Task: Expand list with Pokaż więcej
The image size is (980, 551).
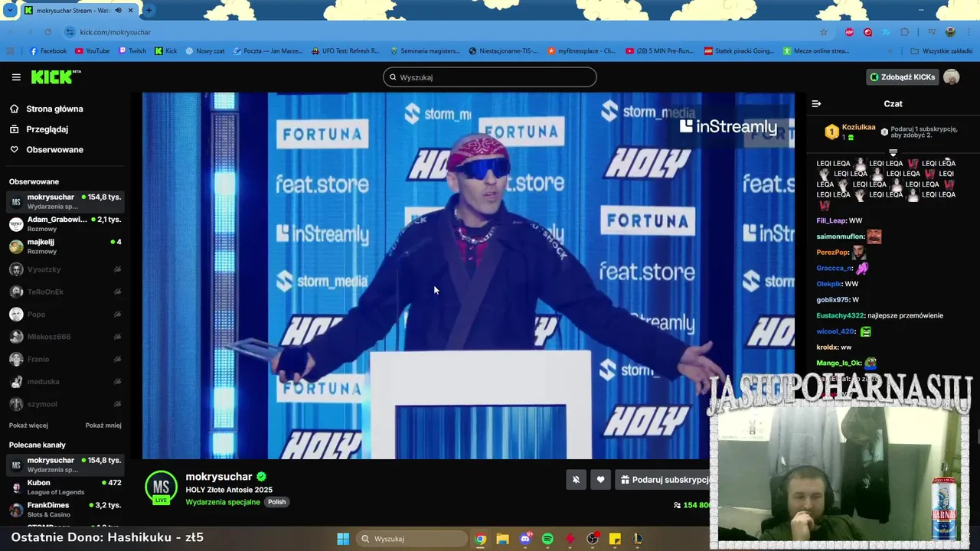Action: [x=28, y=425]
